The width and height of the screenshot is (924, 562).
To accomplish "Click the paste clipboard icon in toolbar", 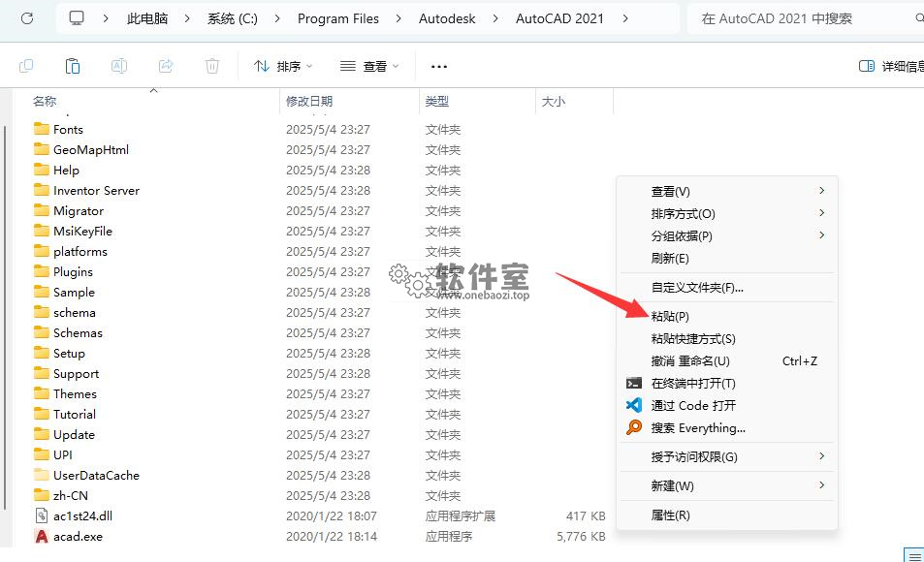I will pyautogui.click(x=73, y=66).
